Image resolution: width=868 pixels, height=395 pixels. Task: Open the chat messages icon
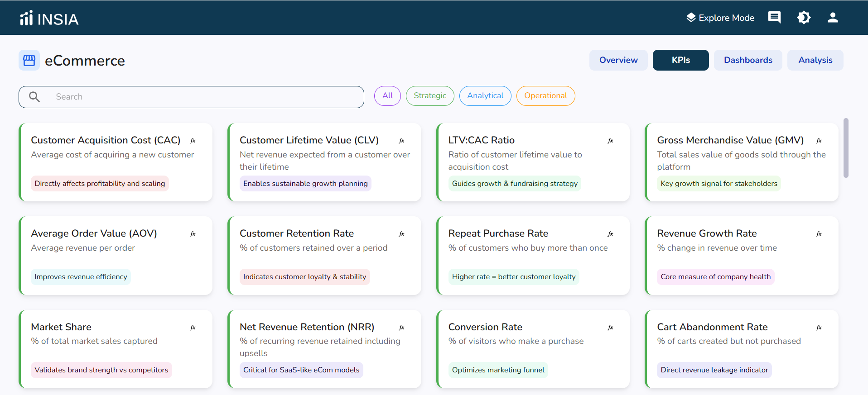(x=774, y=18)
